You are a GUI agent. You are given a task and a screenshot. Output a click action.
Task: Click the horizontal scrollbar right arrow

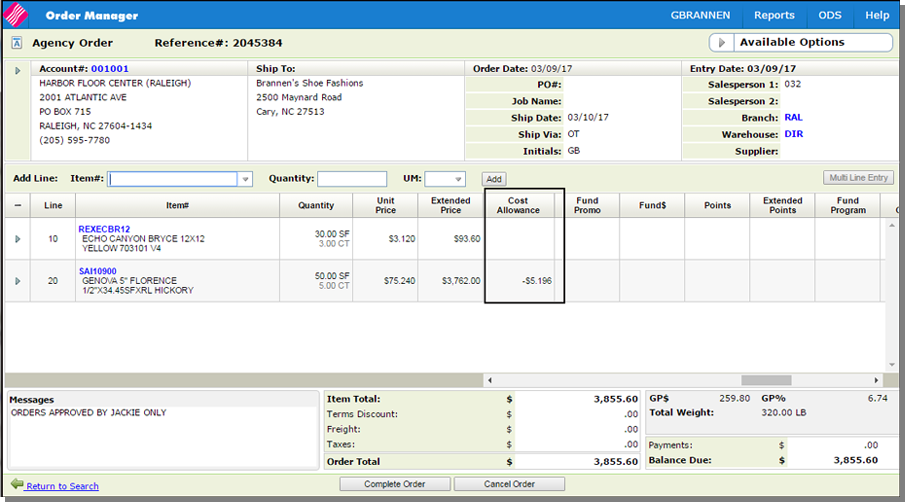coord(876,380)
